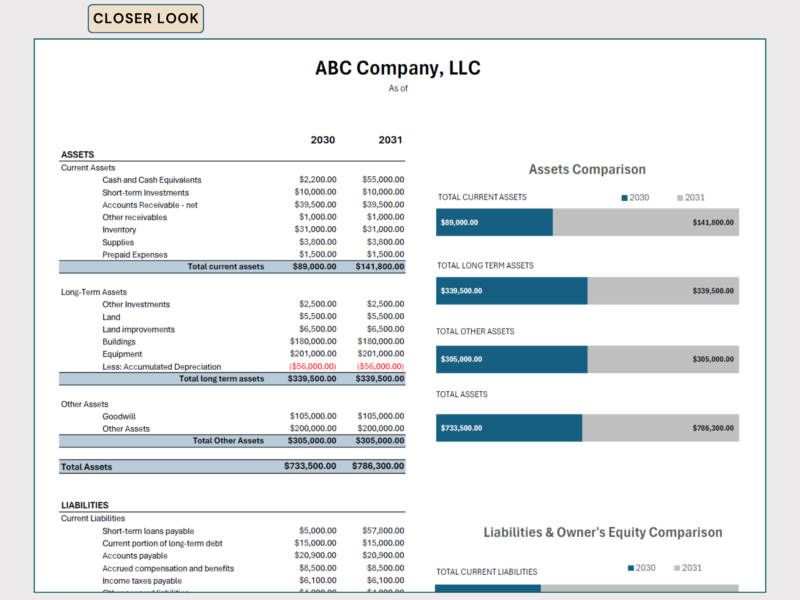Click 2030 legend swatch in Liabilities comparison
The width and height of the screenshot is (800, 600).
click(631, 568)
